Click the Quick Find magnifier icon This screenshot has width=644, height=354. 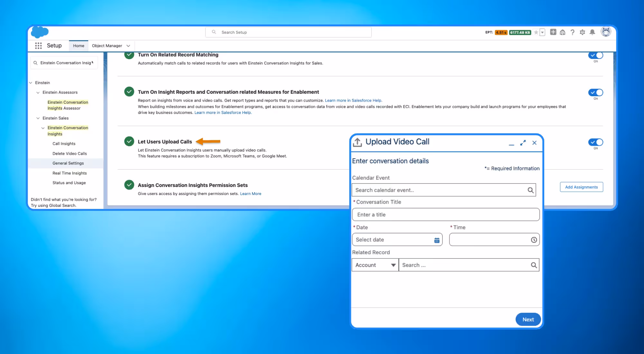tap(35, 63)
